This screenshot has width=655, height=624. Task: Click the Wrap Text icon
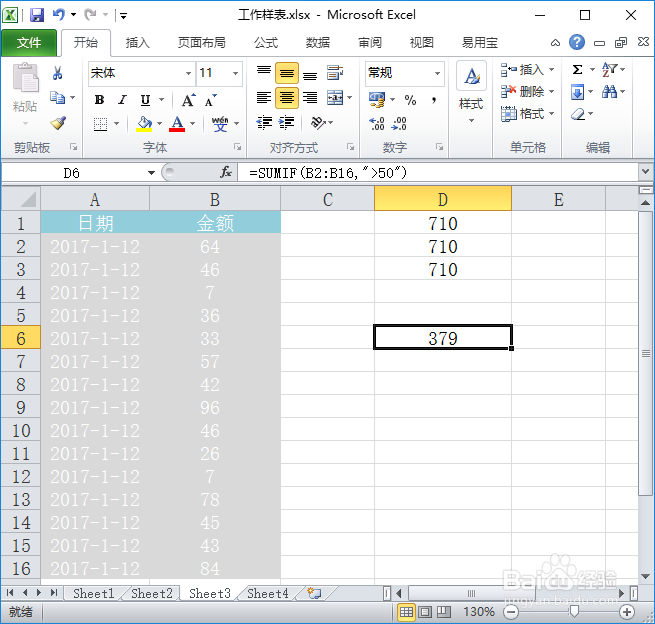(x=335, y=73)
